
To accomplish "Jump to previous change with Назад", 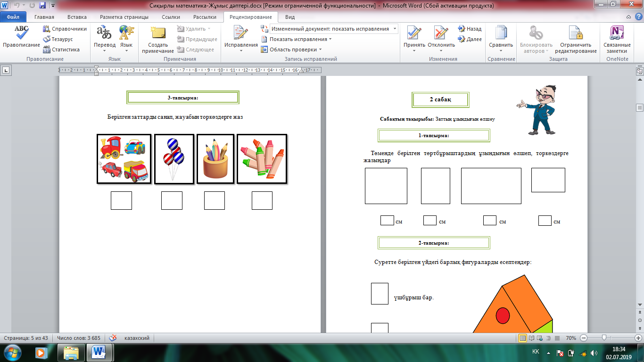I will pos(470,29).
